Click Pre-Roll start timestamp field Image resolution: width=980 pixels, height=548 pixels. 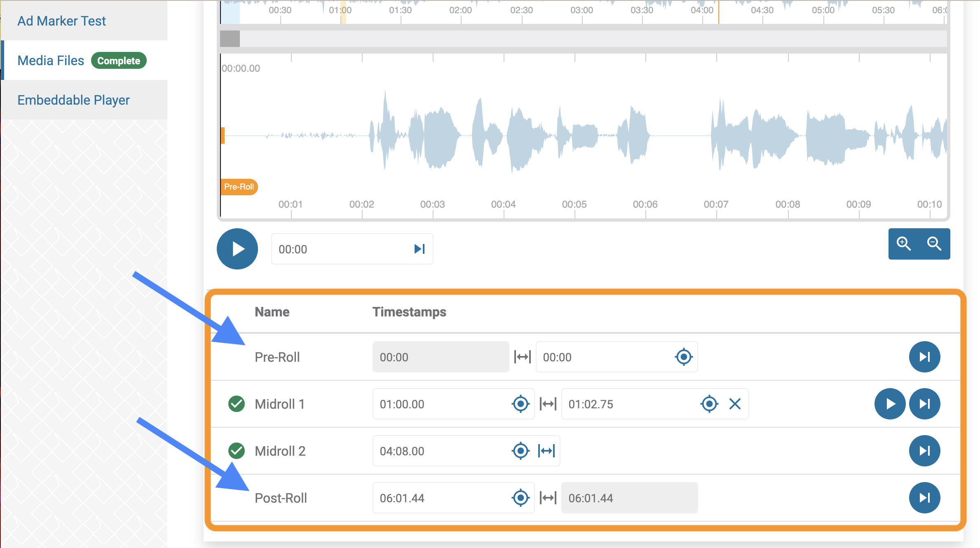(441, 357)
